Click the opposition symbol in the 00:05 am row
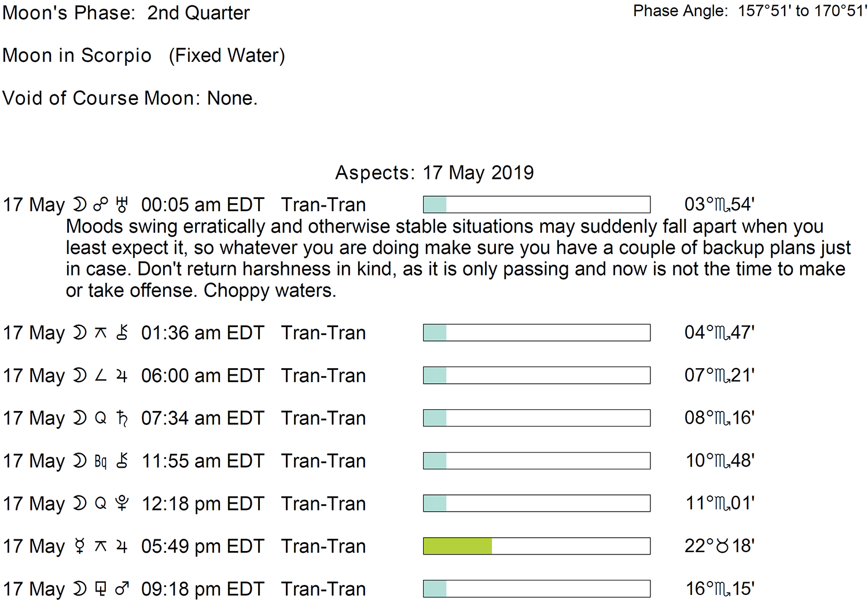Screen dimensions: 868x606 (101, 205)
